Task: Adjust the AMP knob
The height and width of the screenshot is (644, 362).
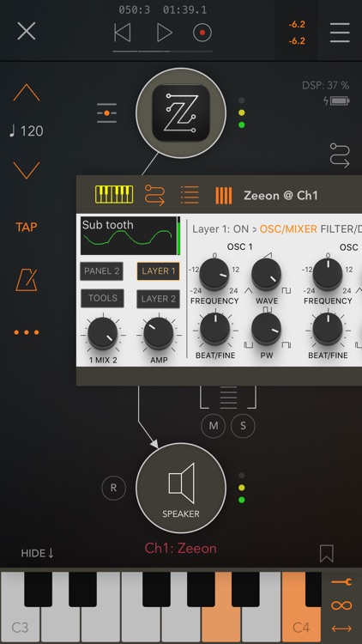Action: (159, 333)
